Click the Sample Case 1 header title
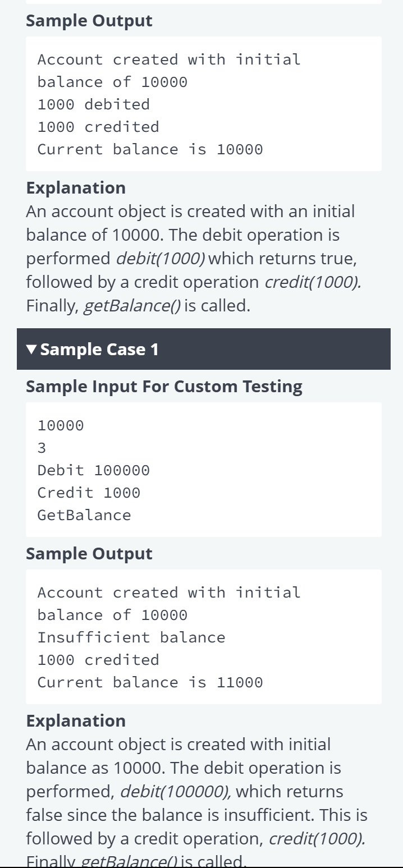The image size is (403, 868). [99, 350]
